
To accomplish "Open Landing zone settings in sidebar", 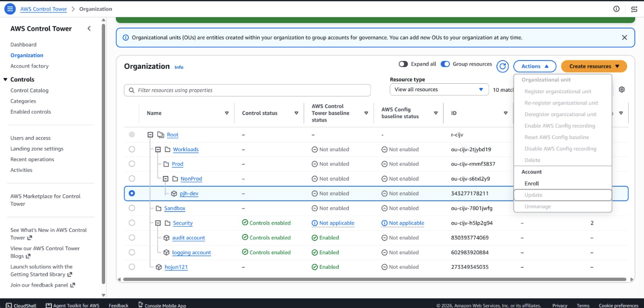I will 37,149.
